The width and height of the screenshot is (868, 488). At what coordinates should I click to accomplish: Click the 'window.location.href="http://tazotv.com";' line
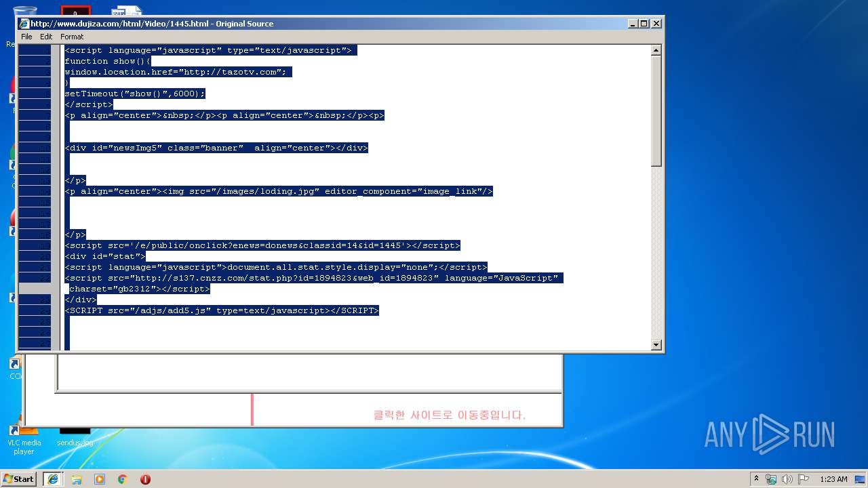coord(178,72)
